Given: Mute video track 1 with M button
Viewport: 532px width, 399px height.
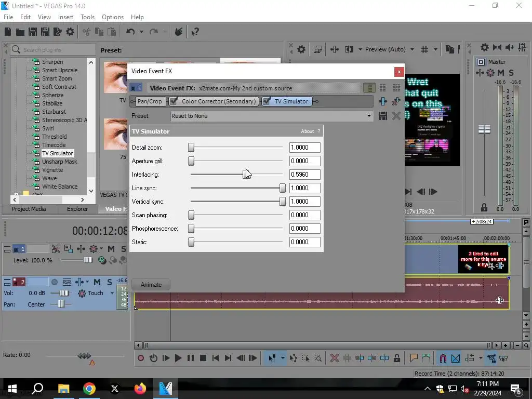Looking at the screenshot, I should point(111,249).
